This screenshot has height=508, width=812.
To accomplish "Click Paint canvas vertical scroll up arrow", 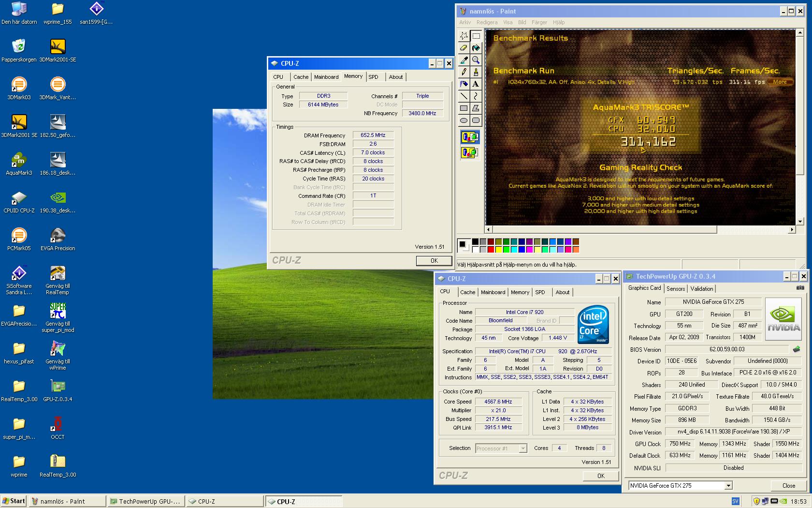I will 799,33.
